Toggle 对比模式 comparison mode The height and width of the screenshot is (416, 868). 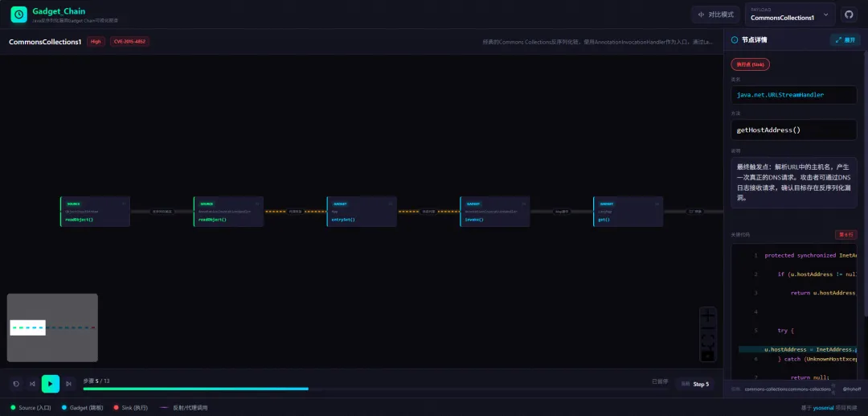click(715, 14)
